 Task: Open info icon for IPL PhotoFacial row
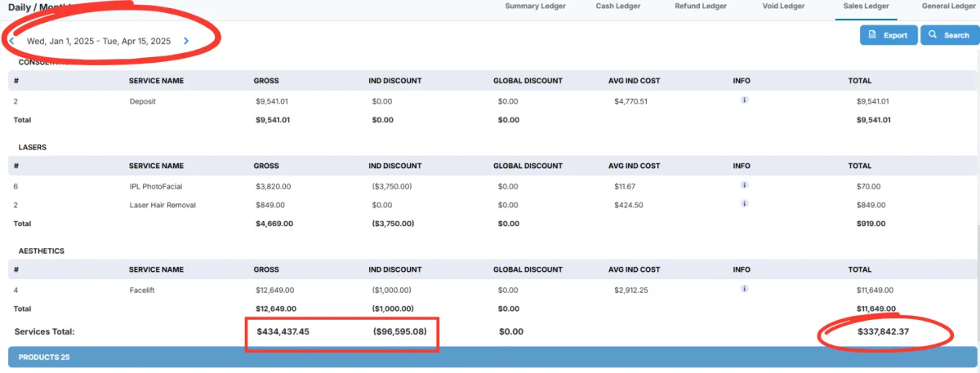(x=744, y=185)
